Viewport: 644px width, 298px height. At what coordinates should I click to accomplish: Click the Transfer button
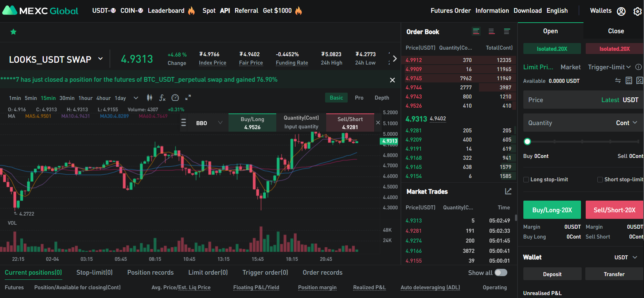[x=614, y=274]
